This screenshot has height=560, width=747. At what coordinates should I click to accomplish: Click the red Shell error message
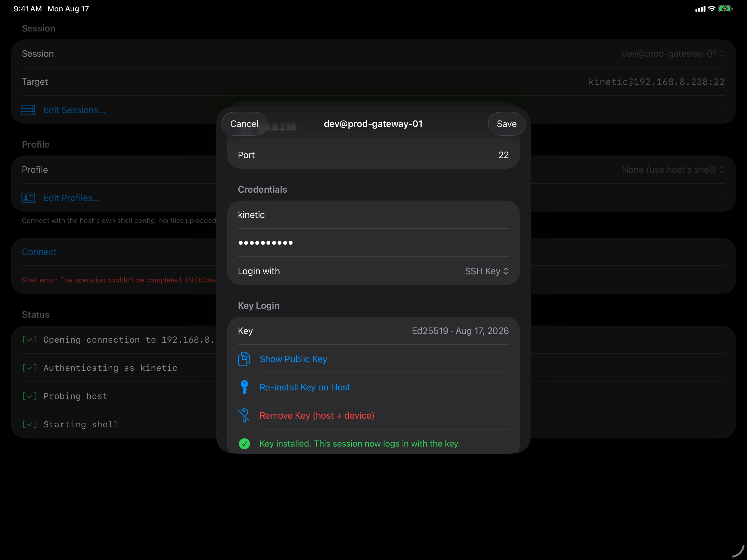click(x=119, y=280)
